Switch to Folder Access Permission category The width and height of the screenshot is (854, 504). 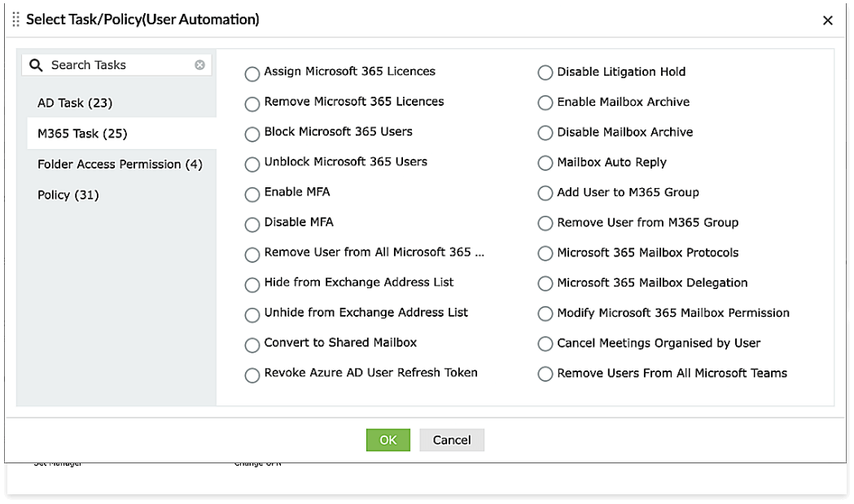point(120,164)
